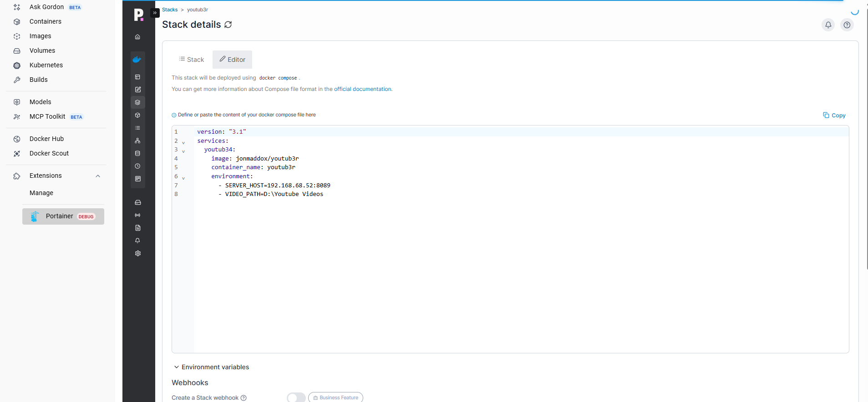Open Portainer Settings gear icon

click(x=137, y=253)
